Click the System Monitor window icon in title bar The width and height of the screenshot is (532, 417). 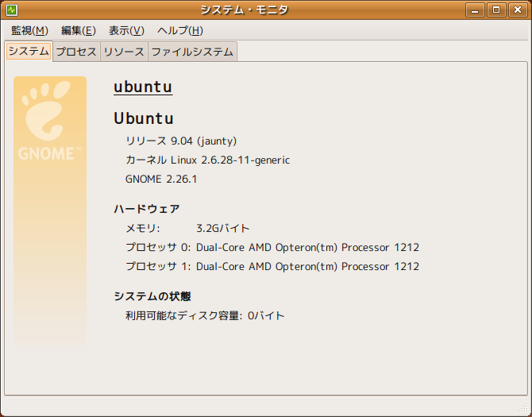click(x=11, y=10)
